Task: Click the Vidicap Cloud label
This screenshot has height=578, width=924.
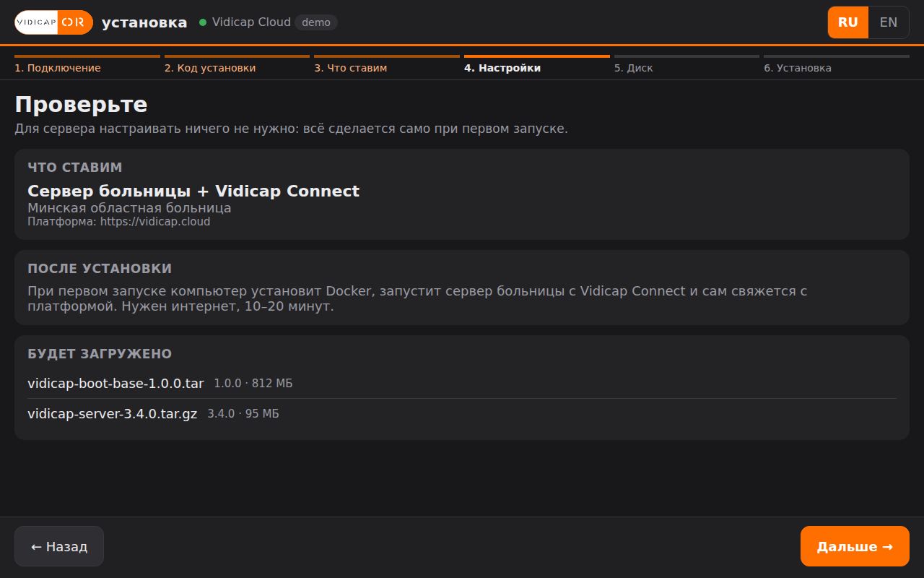Action: [x=251, y=22]
